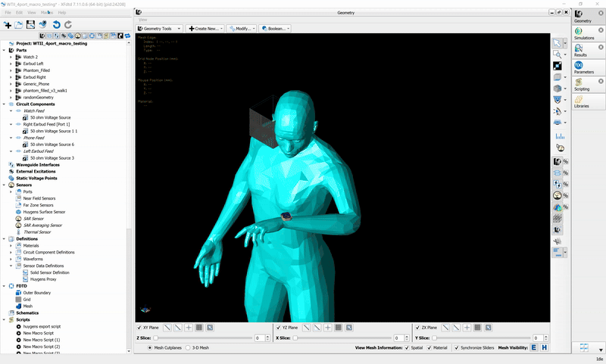The width and height of the screenshot is (606, 364).
Task: Select the huygens export script item
Action: [42, 327]
